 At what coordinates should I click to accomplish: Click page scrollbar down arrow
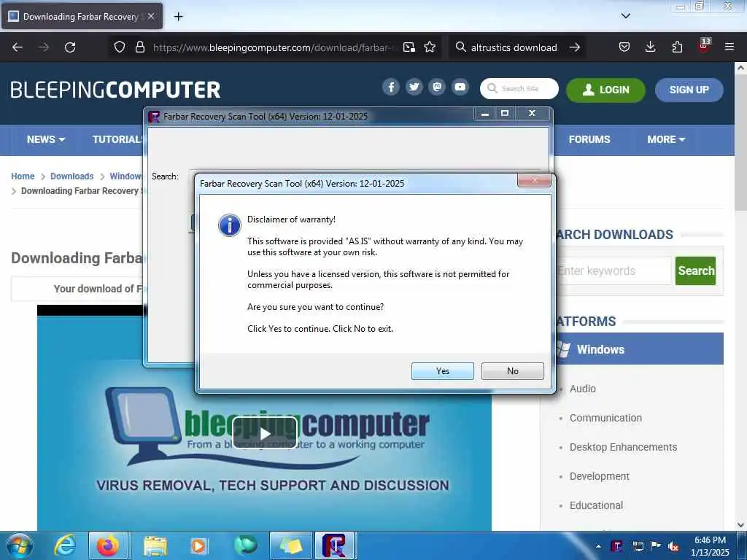pos(741,525)
